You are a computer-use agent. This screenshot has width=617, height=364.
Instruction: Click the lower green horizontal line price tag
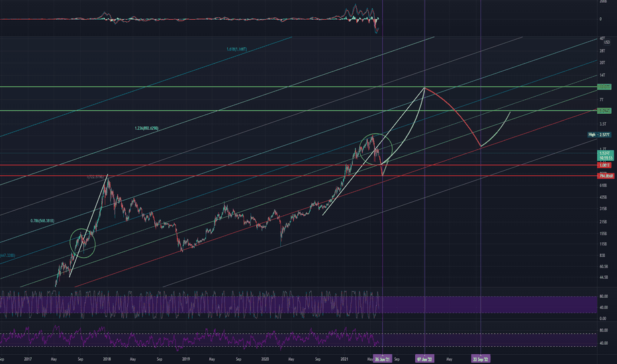604,111
